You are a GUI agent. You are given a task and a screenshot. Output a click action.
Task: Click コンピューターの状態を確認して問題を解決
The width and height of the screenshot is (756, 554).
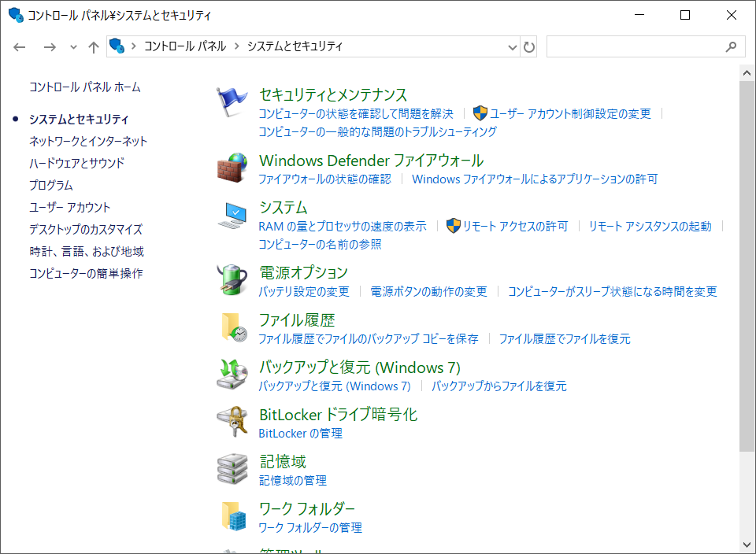point(356,113)
